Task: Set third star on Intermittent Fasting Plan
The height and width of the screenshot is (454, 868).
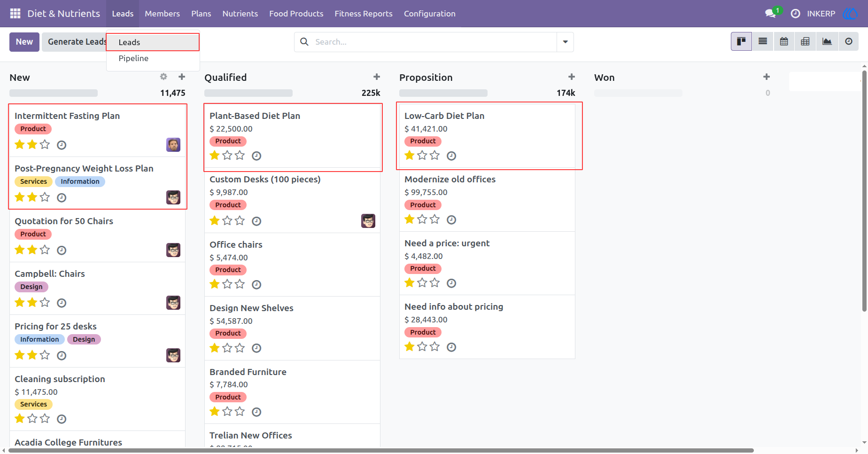Action: 45,144
